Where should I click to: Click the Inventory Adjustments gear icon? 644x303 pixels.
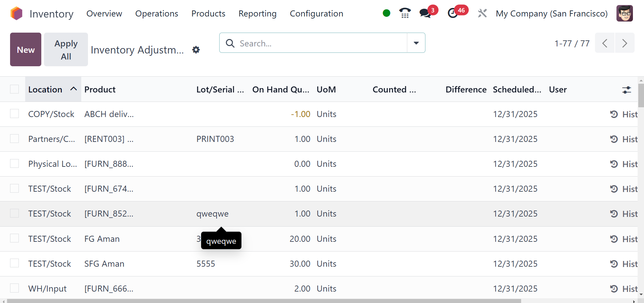tap(196, 50)
